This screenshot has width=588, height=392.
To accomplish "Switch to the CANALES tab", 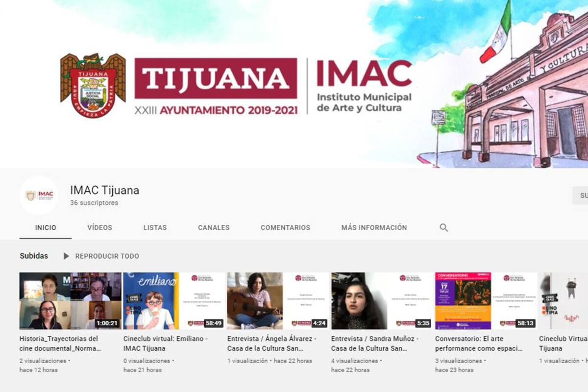I will pyautogui.click(x=214, y=227).
